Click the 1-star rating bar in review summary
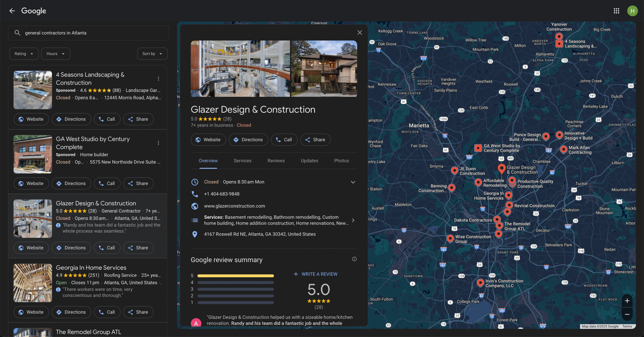This screenshot has width=644, height=337. [235, 302]
